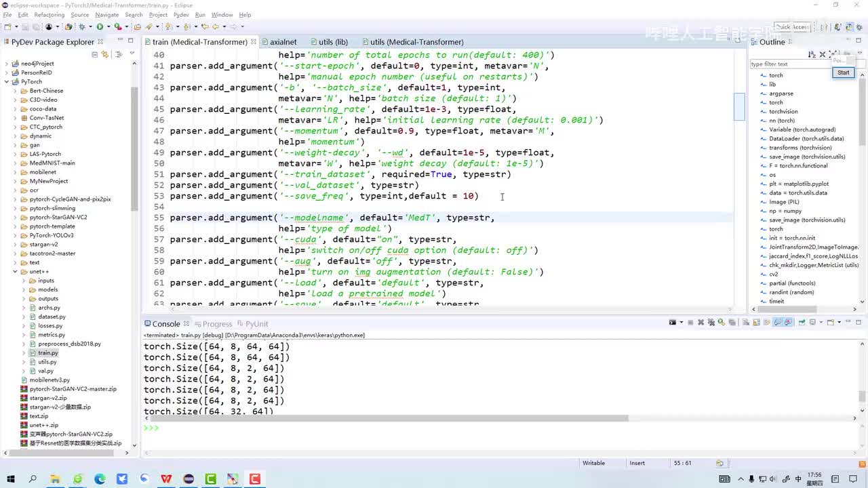Go to previous annotation icon in toolbar
This screenshot has height=488, width=868.
(186, 26)
